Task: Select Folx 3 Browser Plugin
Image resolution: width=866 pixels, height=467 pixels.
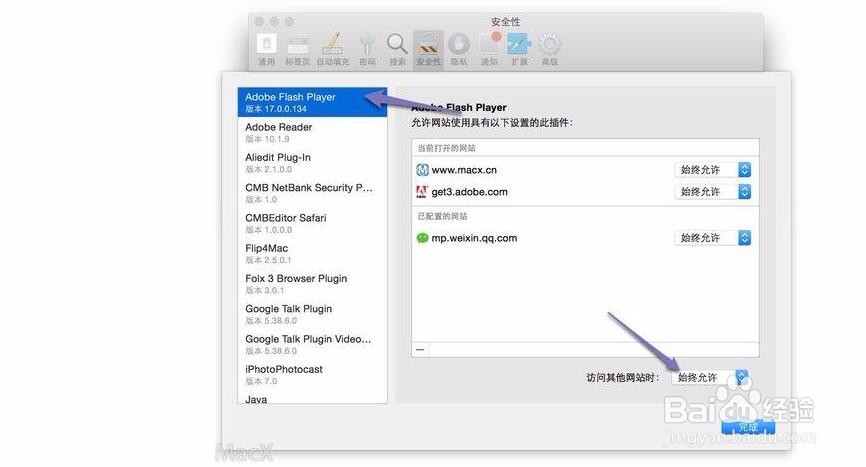Action: click(x=312, y=284)
